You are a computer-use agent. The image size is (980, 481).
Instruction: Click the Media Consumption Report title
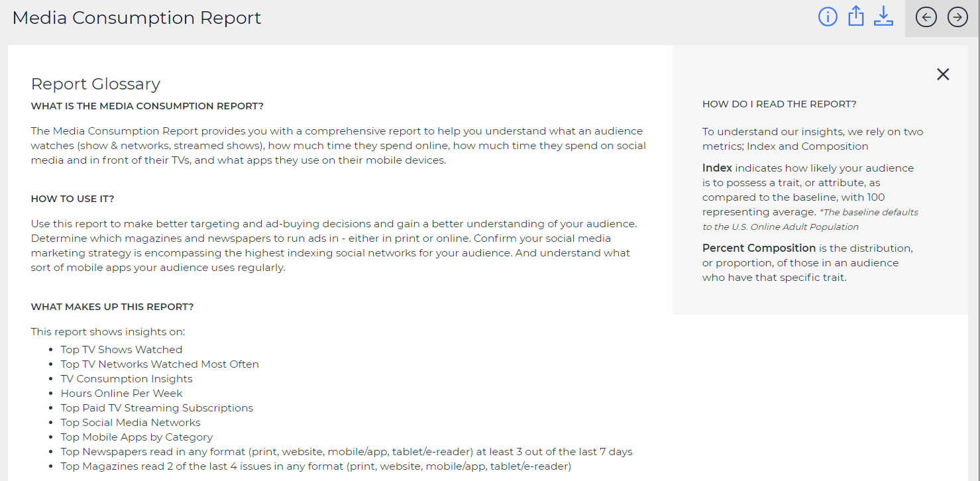tap(137, 18)
